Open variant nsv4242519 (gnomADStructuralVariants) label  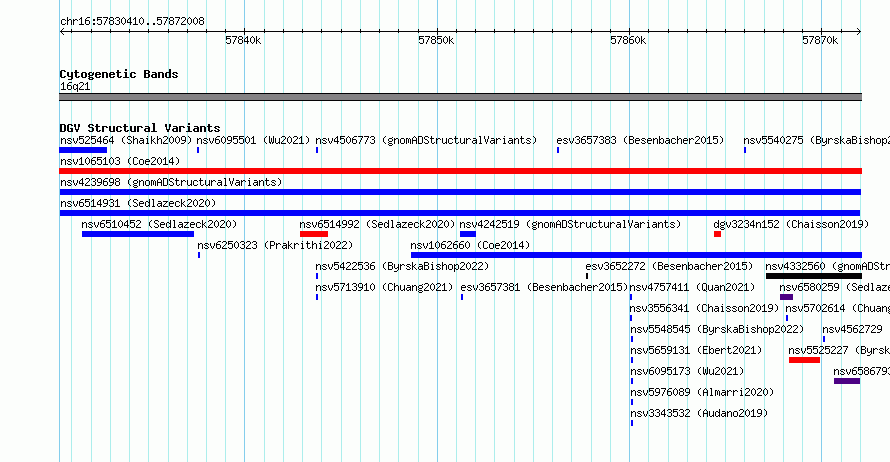pos(570,224)
